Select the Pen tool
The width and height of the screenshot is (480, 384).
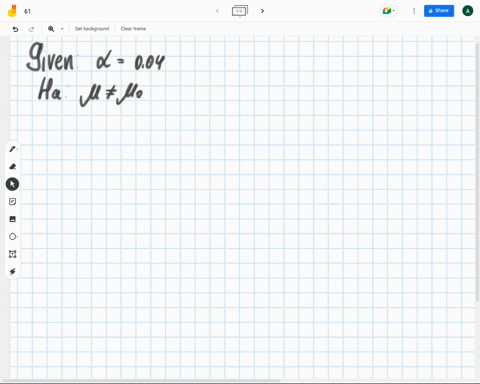click(x=12, y=149)
